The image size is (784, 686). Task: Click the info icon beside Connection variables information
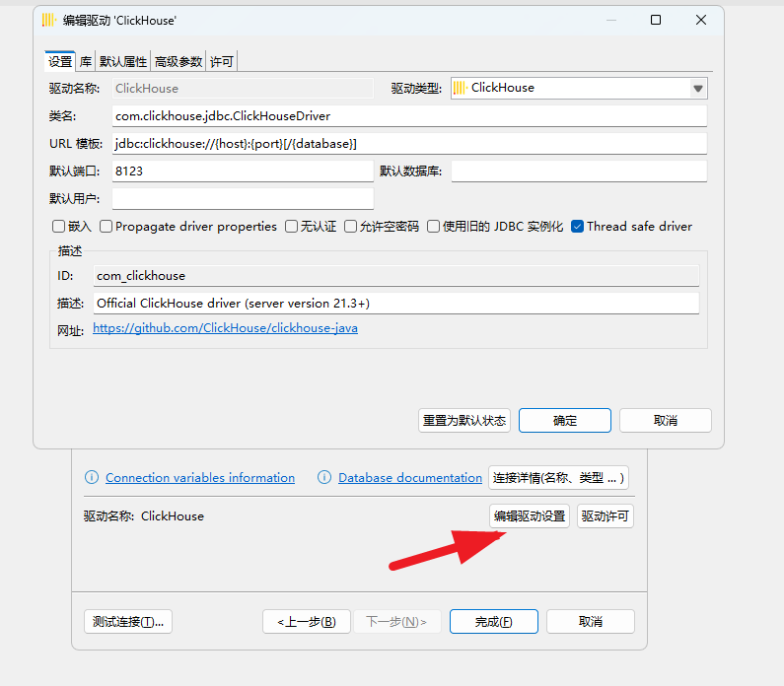pyautogui.click(x=92, y=477)
